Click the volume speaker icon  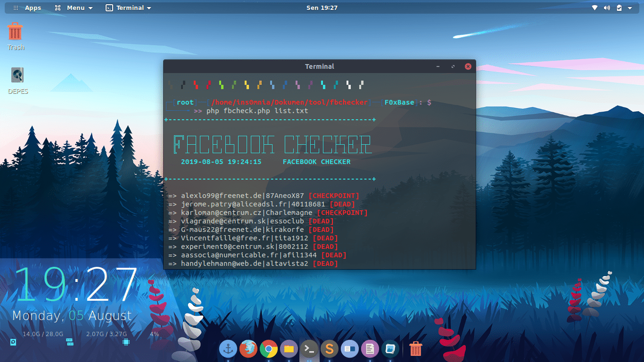click(607, 8)
